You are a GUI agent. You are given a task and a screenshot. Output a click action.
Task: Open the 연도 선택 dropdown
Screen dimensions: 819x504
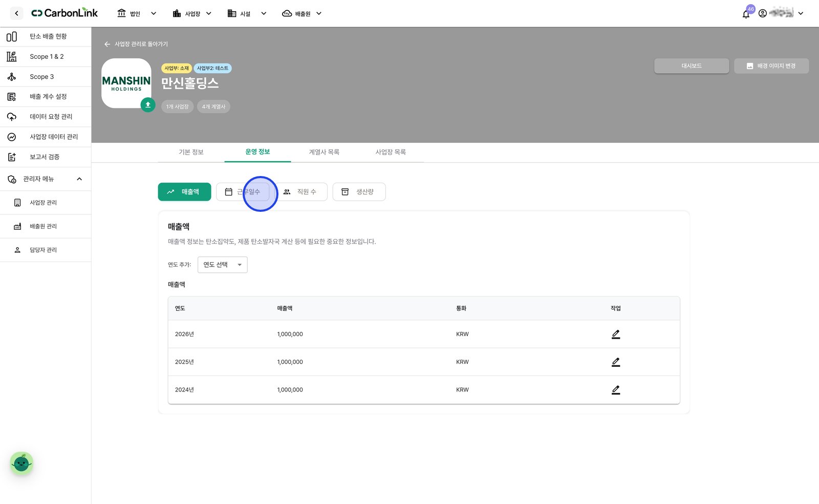click(x=223, y=265)
